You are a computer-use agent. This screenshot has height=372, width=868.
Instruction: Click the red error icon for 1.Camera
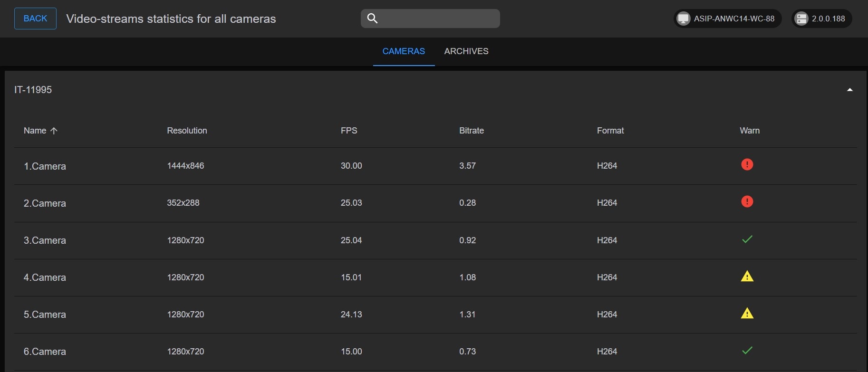pyautogui.click(x=747, y=165)
